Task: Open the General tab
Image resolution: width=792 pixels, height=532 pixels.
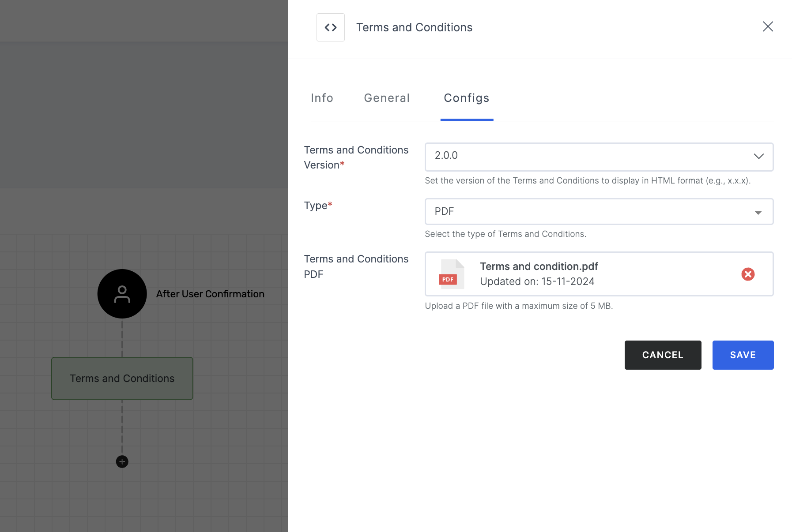Action: 387,98
